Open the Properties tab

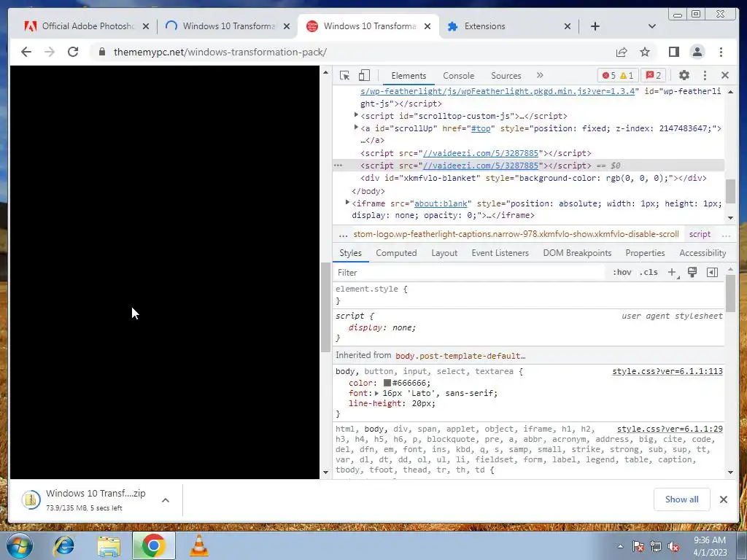[645, 253]
